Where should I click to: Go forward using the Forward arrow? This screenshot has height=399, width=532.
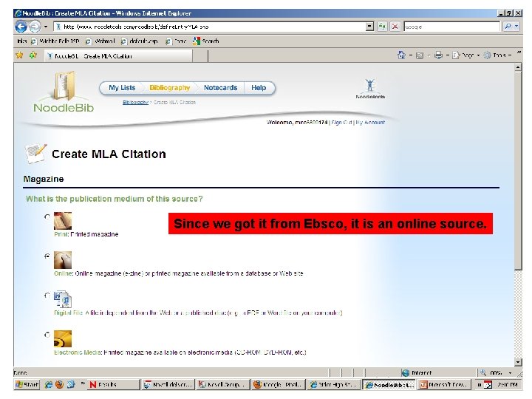click(x=35, y=27)
